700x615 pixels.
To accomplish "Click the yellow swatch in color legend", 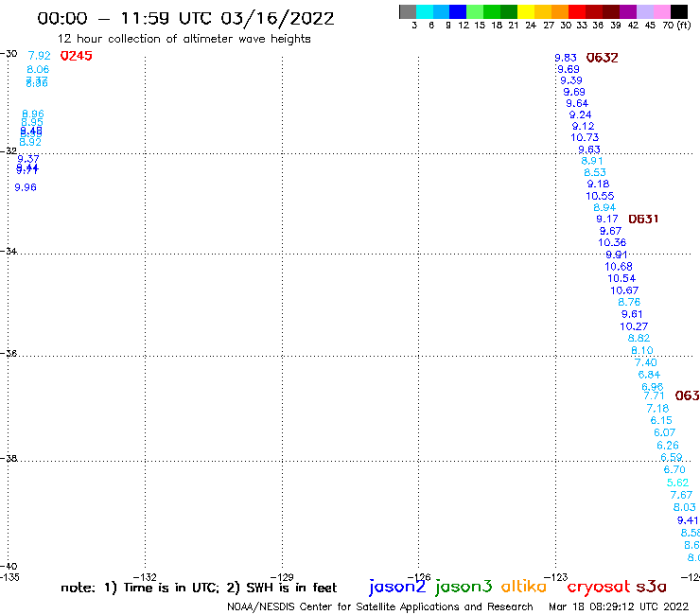I will click(526, 11).
